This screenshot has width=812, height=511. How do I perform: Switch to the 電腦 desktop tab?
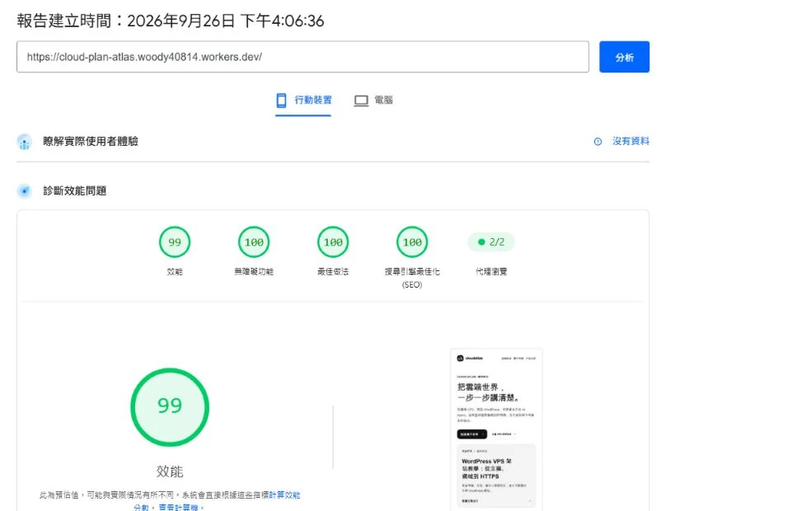[373, 101]
